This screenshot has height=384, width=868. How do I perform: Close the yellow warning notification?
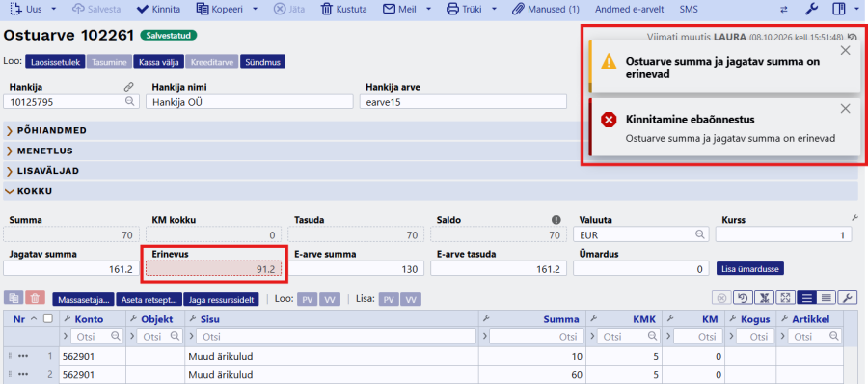point(845,50)
